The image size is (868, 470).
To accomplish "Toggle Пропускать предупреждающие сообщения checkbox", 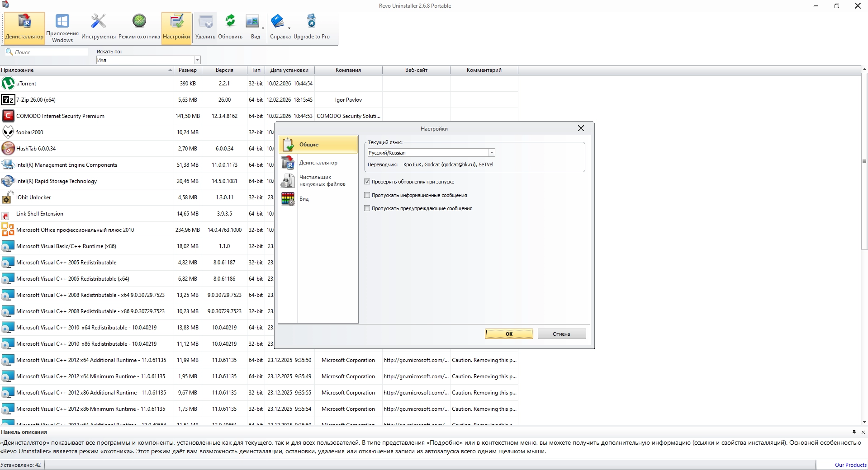I will coord(367,208).
